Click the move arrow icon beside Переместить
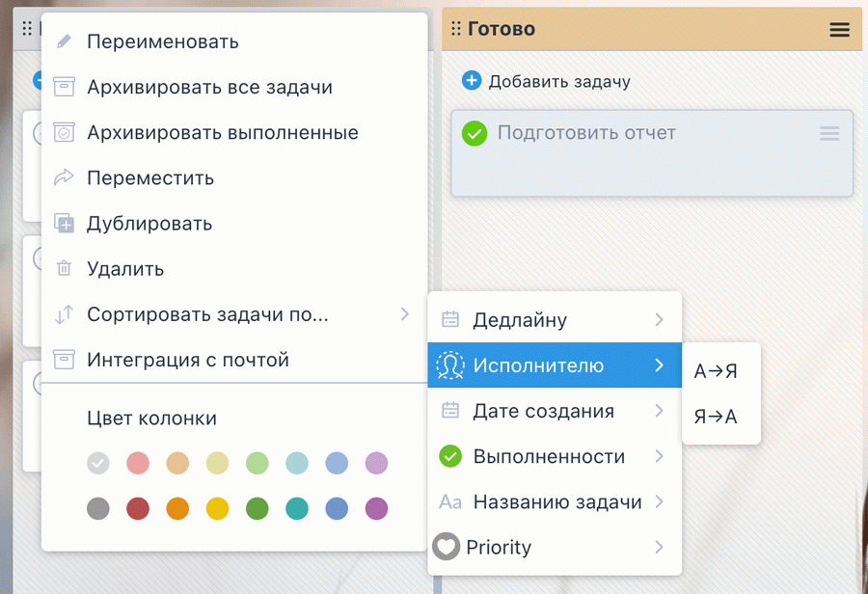This screenshot has height=594, width=868. point(64,178)
